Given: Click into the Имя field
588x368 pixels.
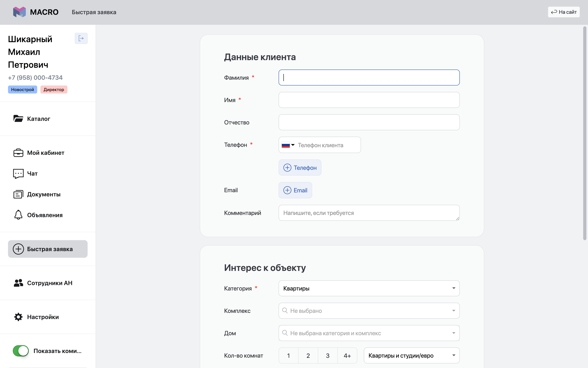Looking at the screenshot, I should coord(369,100).
